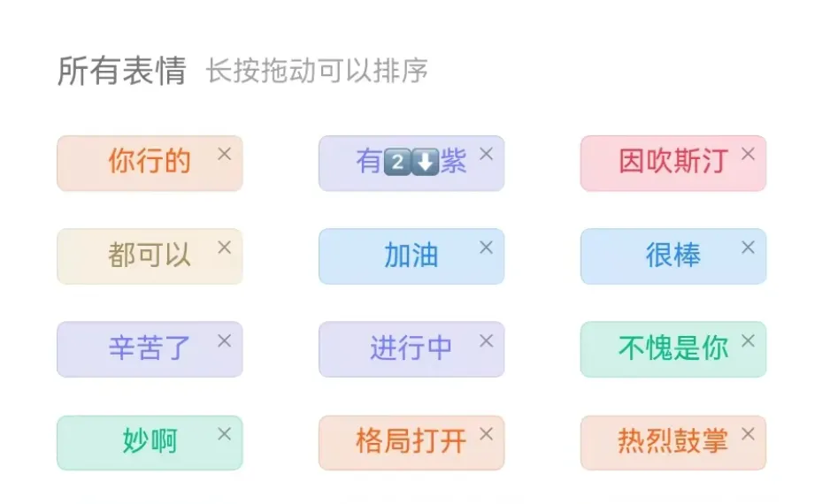Viewport: 830px width, 504px height.
Task: Delete the 都可以 expression
Action: click(x=225, y=248)
